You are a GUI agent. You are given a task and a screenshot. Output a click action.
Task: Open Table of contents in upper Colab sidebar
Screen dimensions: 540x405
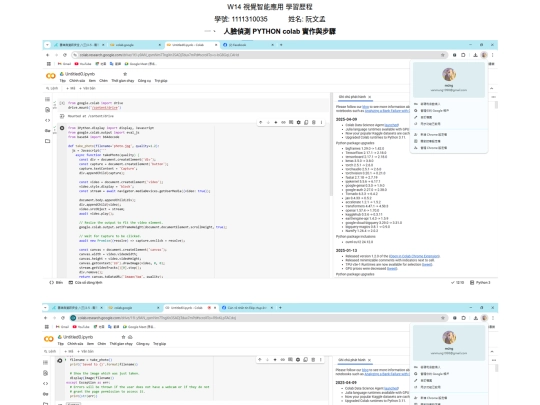pyautogui.click(x=48, y=100)
